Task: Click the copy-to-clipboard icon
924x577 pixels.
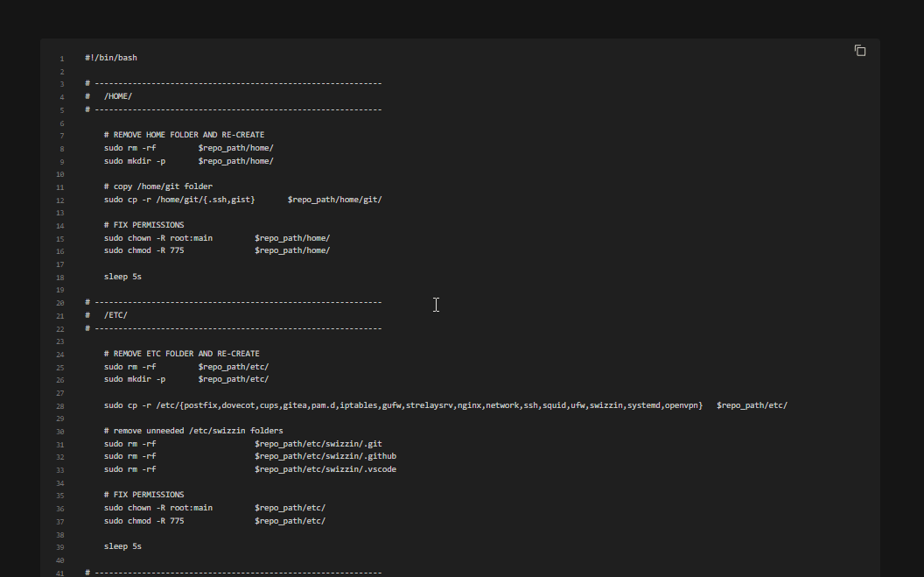Action: pyautogui.click(x=860, y=50)
